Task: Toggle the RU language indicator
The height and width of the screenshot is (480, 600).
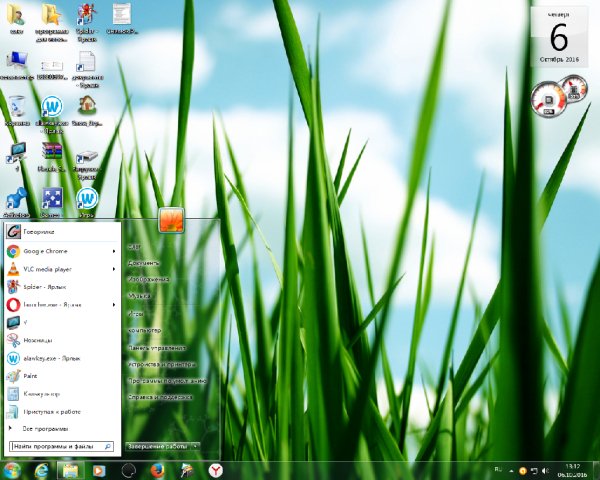Action: (498, 469)
